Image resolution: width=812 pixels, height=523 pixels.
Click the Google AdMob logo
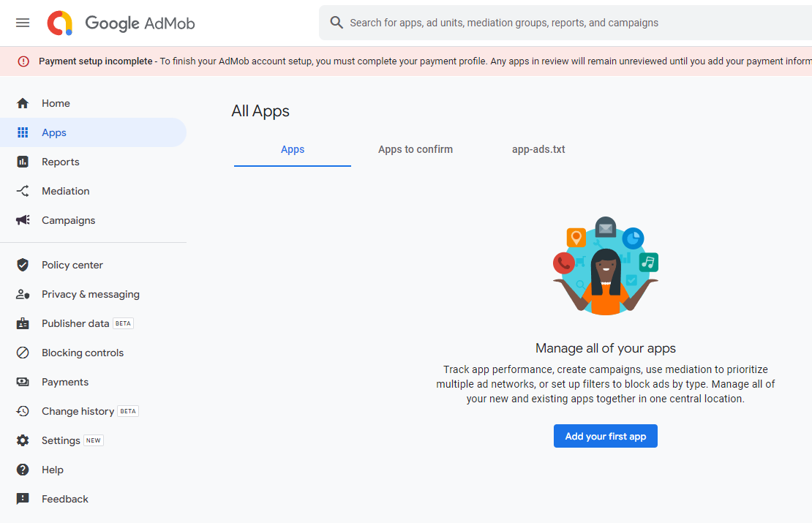(x=121, y=23)
